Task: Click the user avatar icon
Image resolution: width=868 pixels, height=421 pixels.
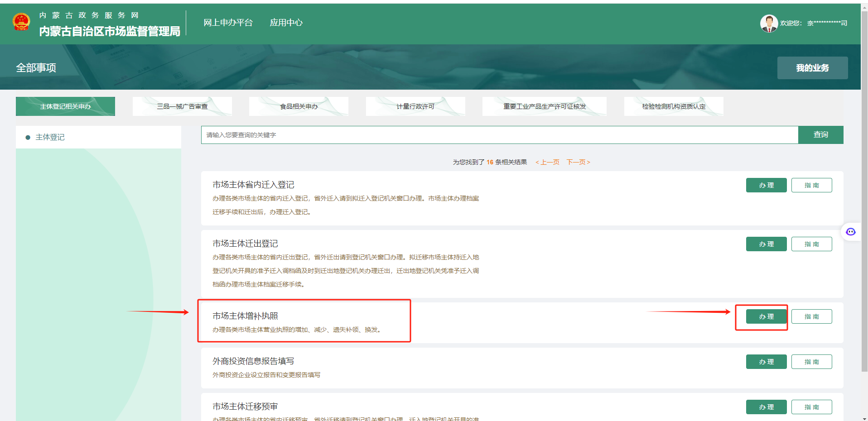Action: (x=768, y=23)
